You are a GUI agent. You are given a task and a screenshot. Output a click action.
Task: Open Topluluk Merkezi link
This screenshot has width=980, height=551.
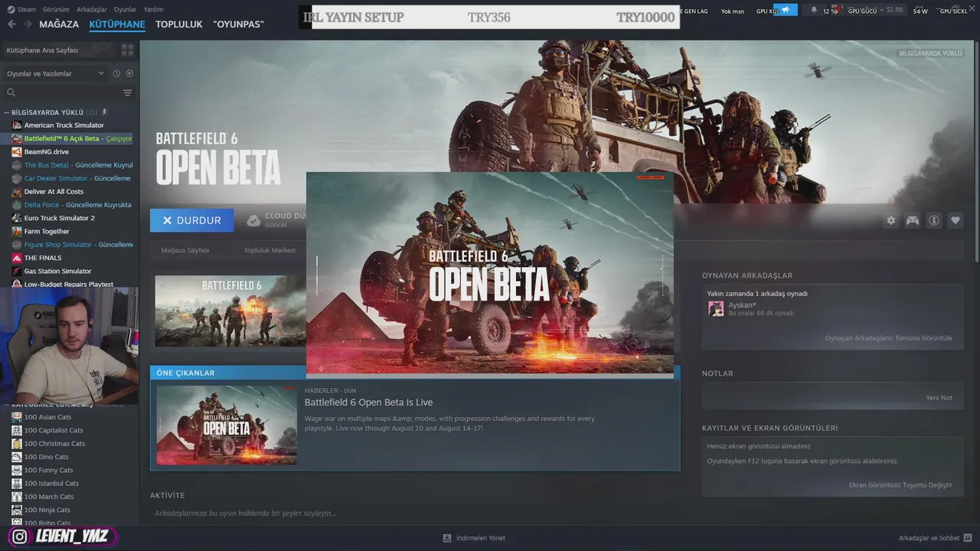pos(269,250)
